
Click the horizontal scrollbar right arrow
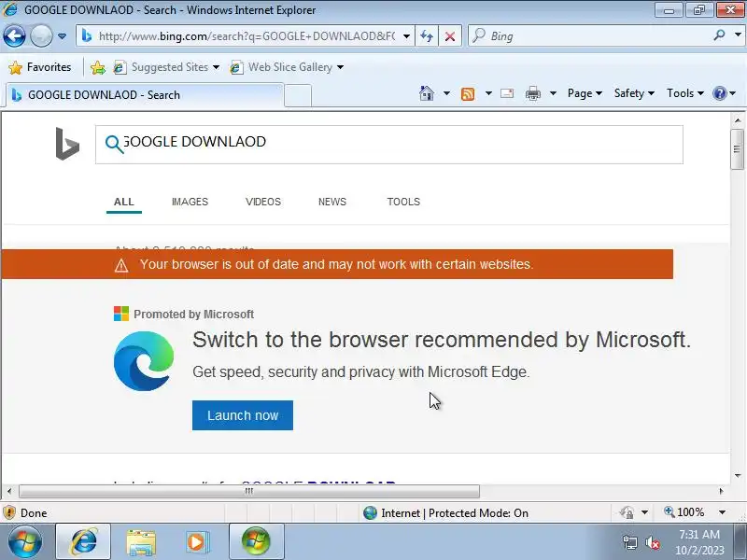coord(721,491)
